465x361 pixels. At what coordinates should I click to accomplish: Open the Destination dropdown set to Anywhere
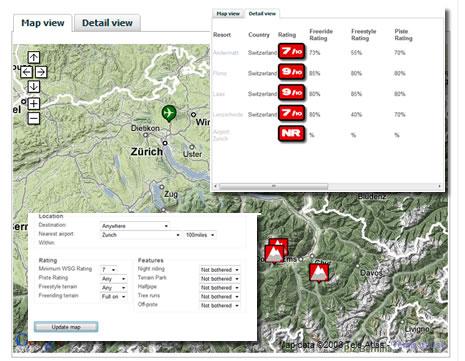point(135,226)
